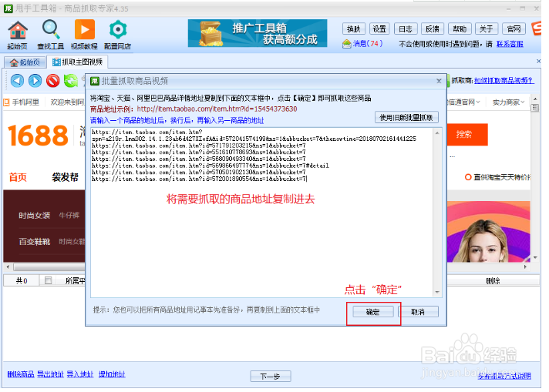This screenshot has width=549, height=392.
Task: Open the 帮助 help button
Action: point(460,28)
